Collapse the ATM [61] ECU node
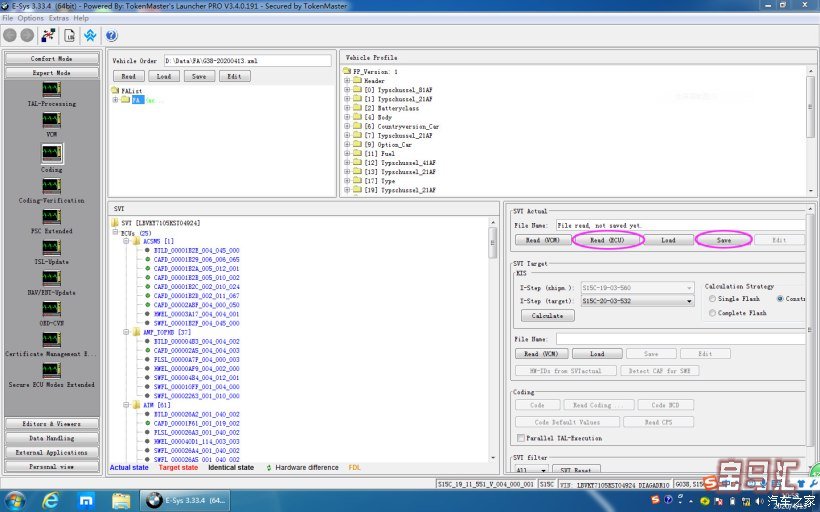This screenshot has width=820, height=512. 126,405
